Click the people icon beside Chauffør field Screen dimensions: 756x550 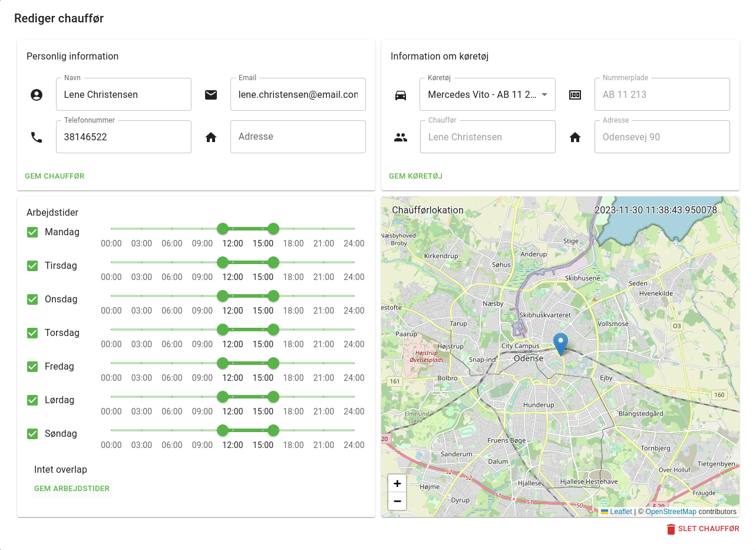(x=401, y=137)
